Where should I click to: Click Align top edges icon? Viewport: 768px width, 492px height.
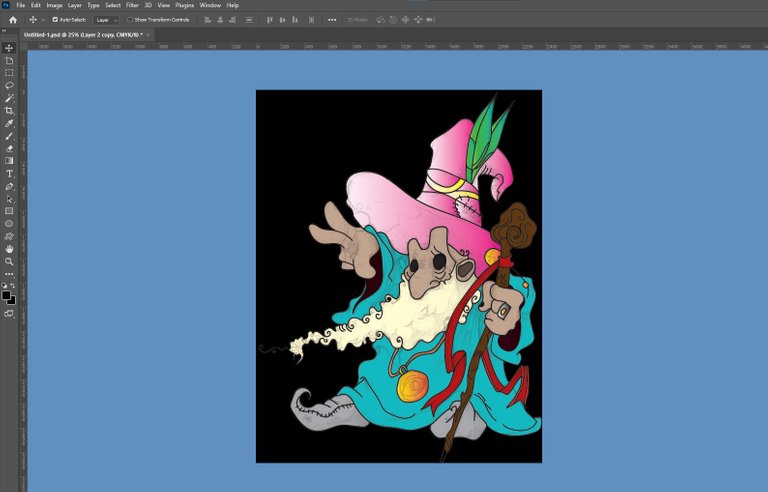point(269,20)
